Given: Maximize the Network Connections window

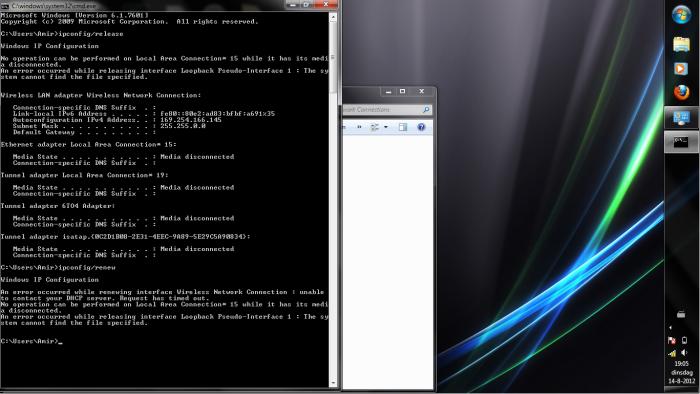Looking at the screenshot, I should point(403,91).
